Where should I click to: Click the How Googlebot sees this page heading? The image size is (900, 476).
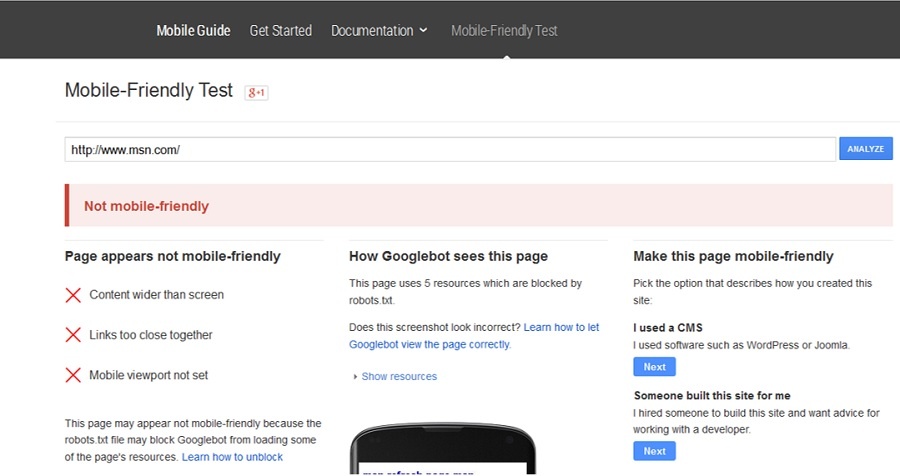pyautogui.click(x=448, y=256)
